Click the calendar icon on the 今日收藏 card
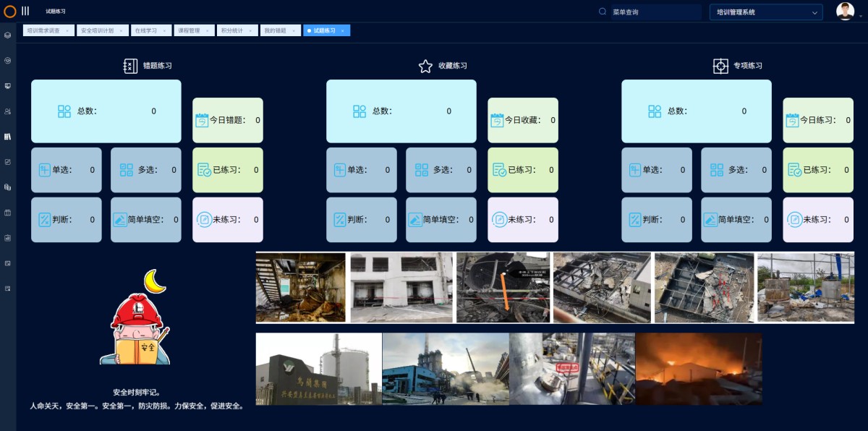The height and width of the screenshot is (431, 868). [498, 120]
